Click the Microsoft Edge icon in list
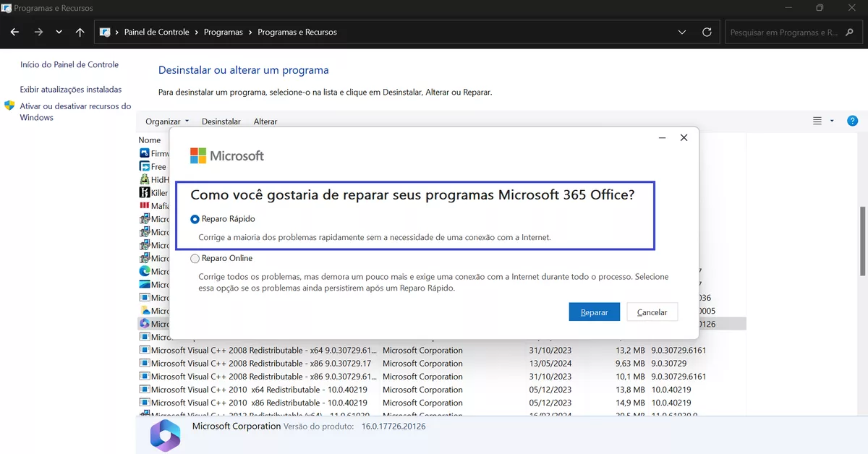Screen dimensions: 868x454 144,272
